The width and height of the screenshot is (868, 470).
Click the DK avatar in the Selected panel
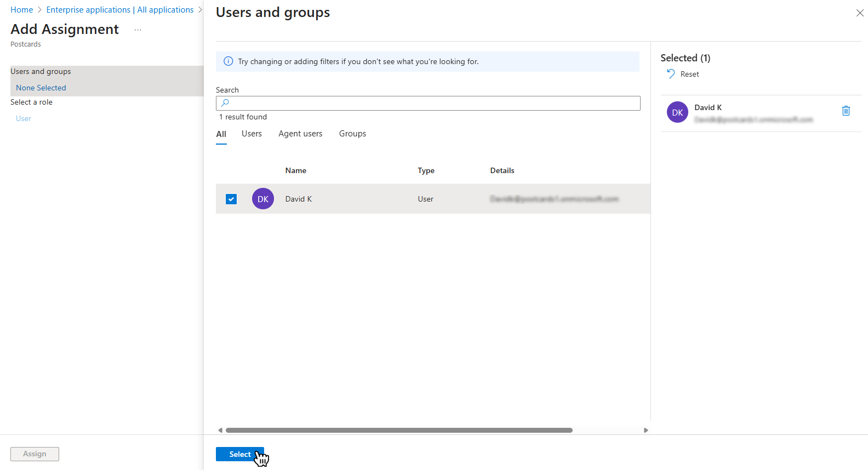click(677, 112)
